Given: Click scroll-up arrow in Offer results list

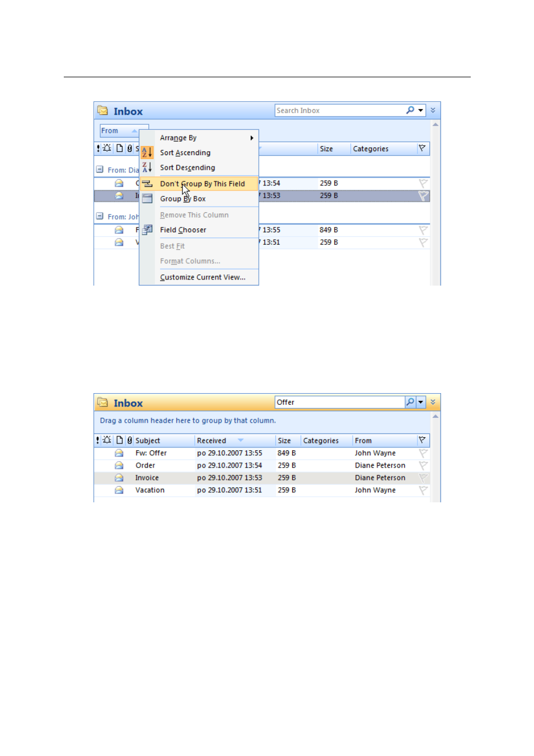Looking at the screenshot, I should click(x=435, y=417).
